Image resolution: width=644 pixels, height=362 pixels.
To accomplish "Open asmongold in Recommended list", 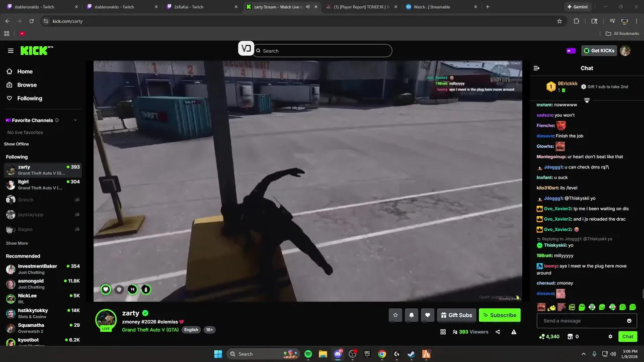I will (x=43, y=284).
